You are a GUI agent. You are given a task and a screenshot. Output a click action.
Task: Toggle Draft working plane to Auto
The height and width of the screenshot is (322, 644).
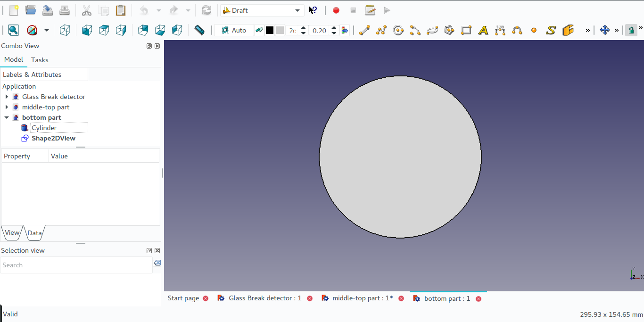(234, 30)
